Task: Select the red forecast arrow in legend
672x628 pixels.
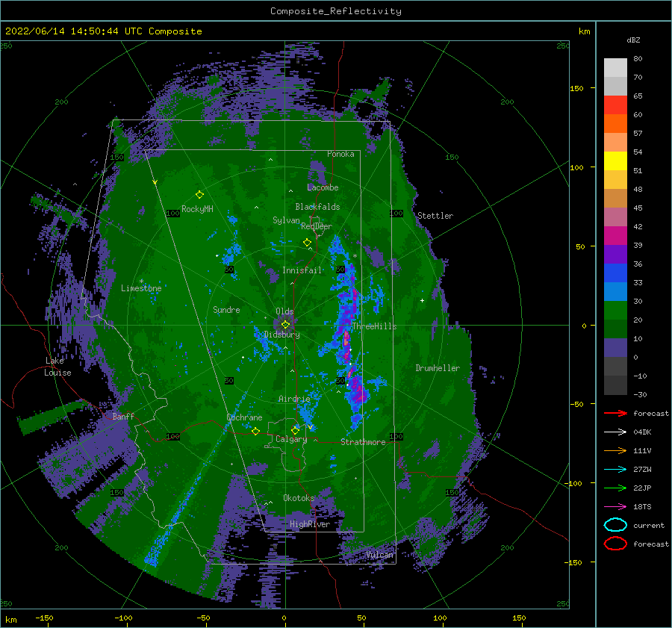Action: 615,413
